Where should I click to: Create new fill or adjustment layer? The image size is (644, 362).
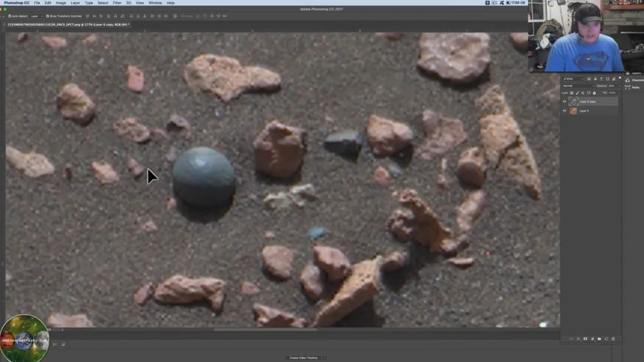pos(592,339)
